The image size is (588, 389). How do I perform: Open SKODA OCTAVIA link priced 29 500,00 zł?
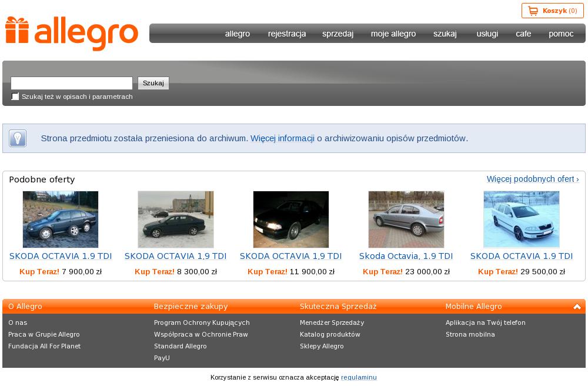[x=521, y=256]
